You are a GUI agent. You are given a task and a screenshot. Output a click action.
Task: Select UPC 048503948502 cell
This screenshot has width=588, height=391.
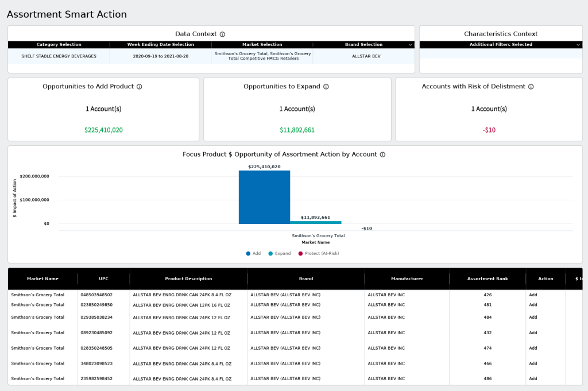pyautogui.click(x=96, y=295)
